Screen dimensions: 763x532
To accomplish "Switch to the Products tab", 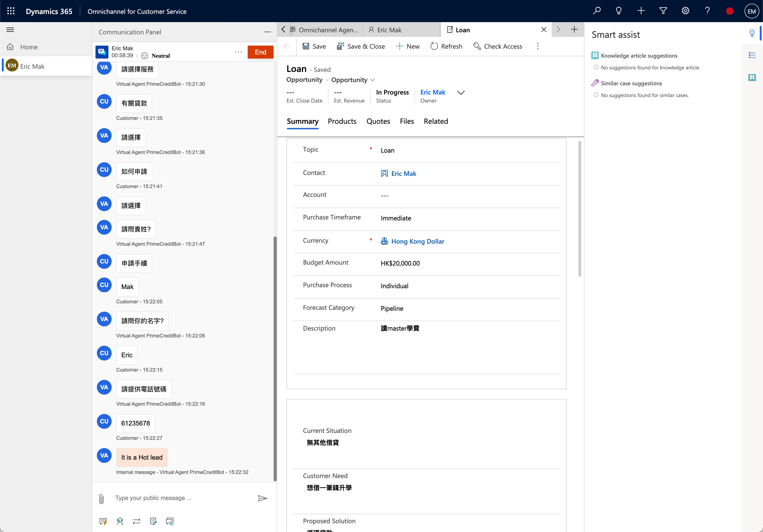I will pyautogui.click(x=342, y=121).
